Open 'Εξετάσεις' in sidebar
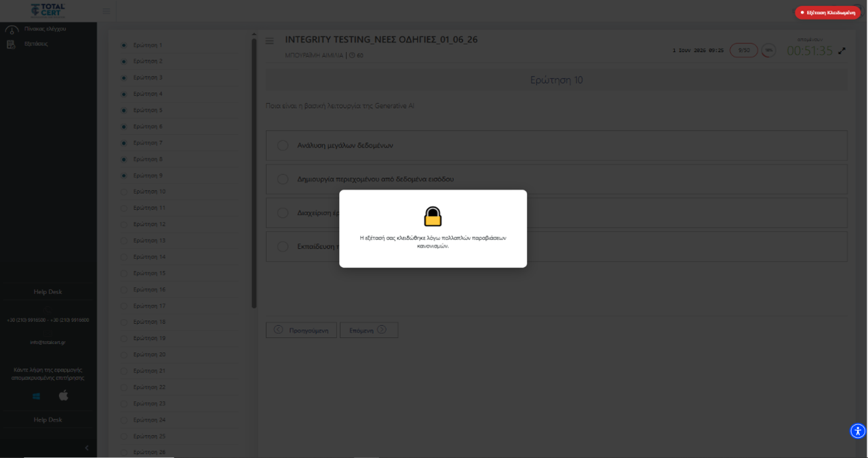Screen dimensions: 868x458 36,44
